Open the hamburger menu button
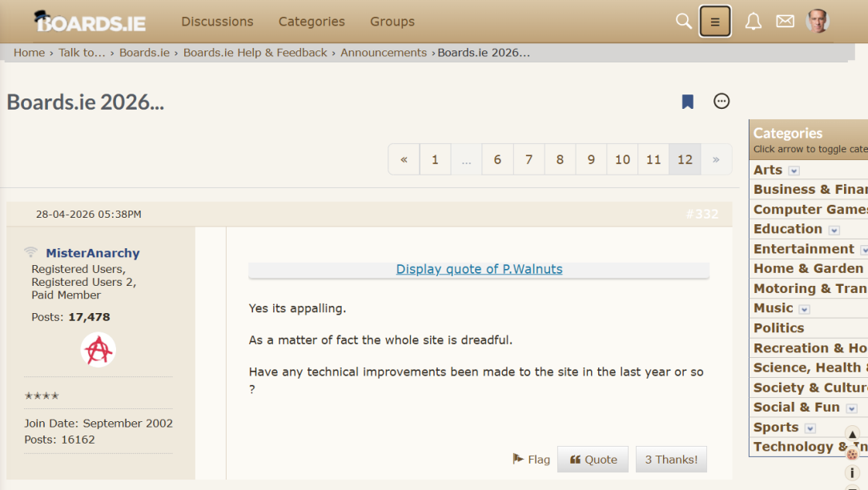 pos(715,21)
